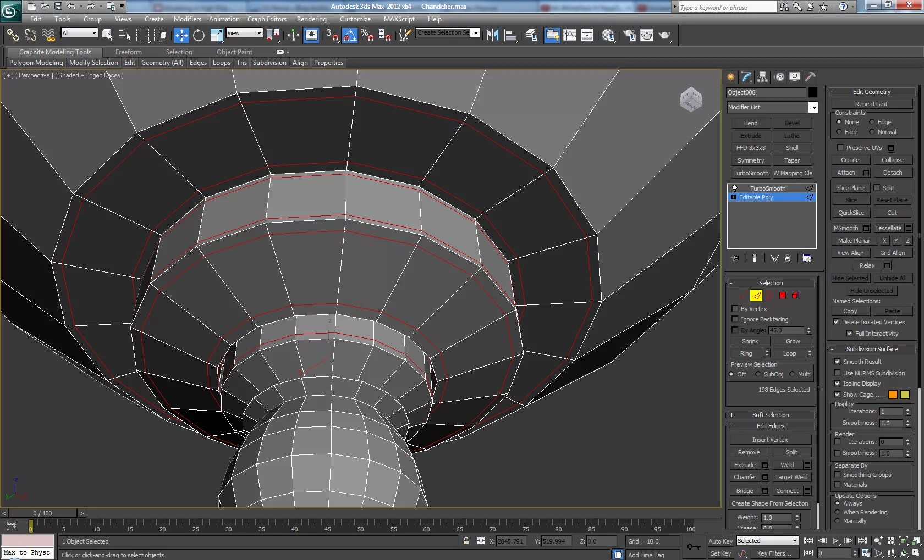Image resolution: width=924 pixels, height=560 pixels.
Task: Activate the Select and Move tool
Action: click(x=181, y=35)
